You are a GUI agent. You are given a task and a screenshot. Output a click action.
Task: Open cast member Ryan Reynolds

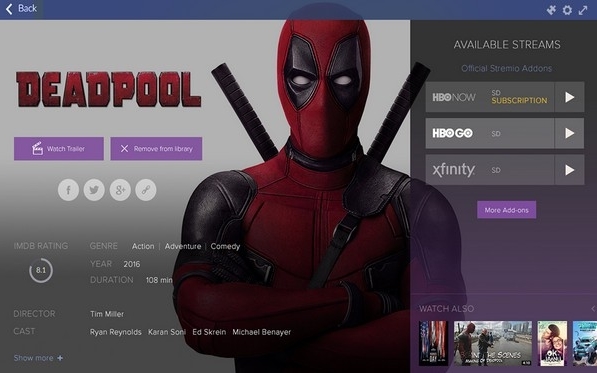click(x=115, y=332)
